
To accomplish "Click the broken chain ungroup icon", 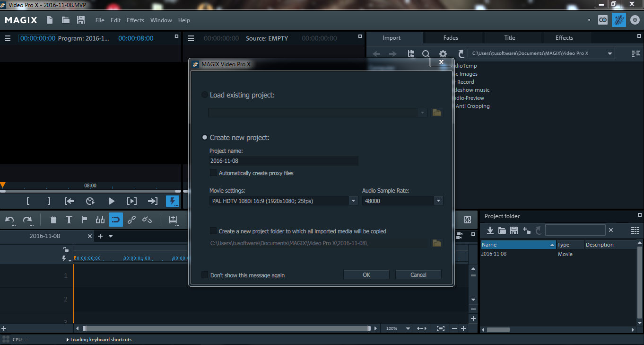I will (x=147, y=220).
